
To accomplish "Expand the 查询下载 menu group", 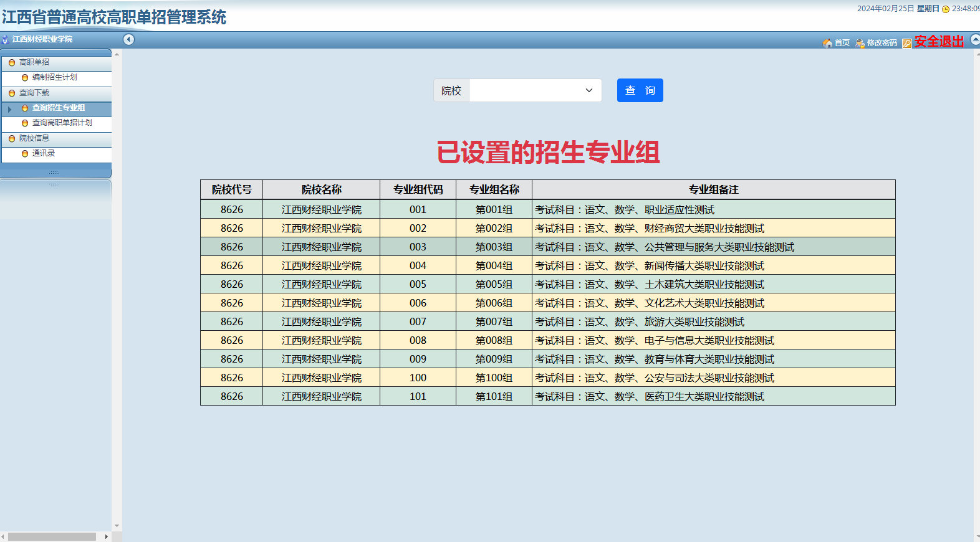I will coord(57,93).
